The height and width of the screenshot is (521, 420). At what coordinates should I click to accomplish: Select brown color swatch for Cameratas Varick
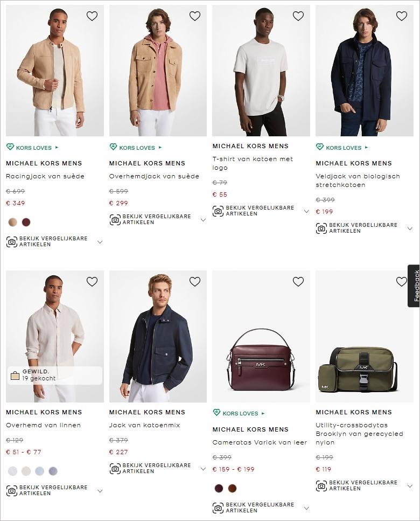tap(233, 488)
